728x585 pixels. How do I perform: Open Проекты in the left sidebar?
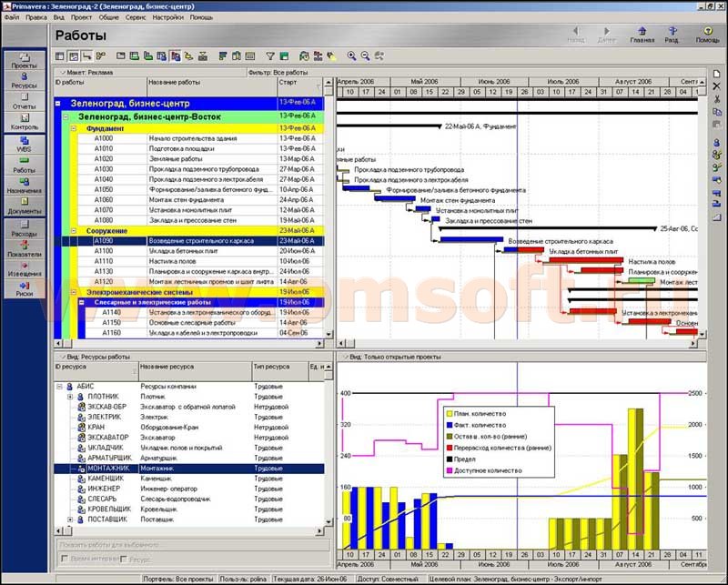(25, 61)
